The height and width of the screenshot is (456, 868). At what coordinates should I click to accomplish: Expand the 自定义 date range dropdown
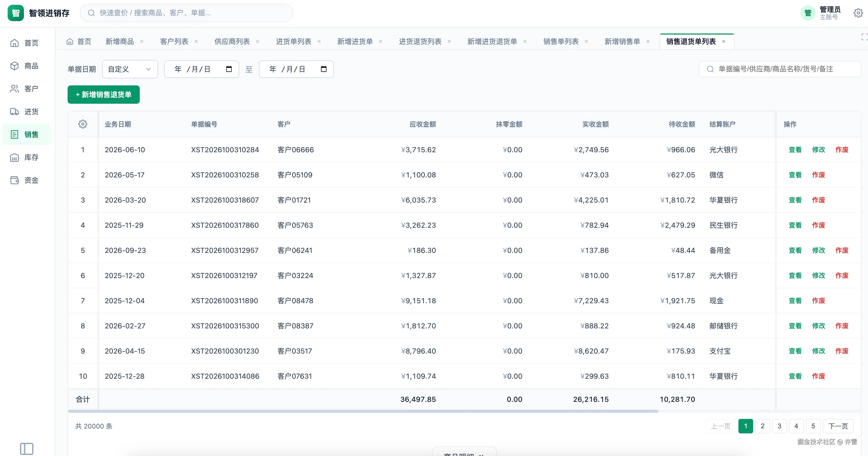[130, 69]
